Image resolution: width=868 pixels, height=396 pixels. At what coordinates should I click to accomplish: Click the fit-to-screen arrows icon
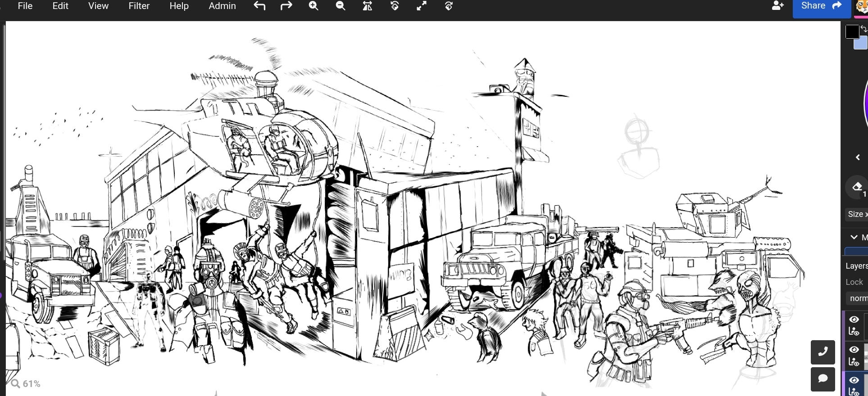coord(422,6)
